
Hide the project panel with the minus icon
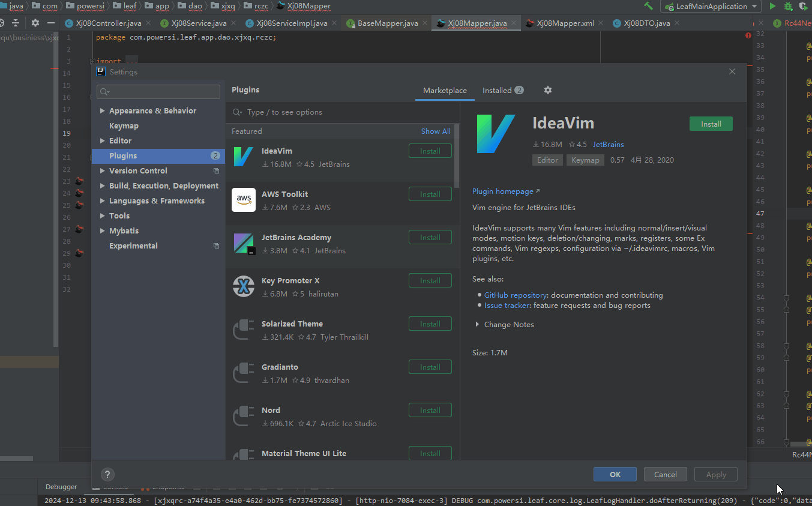click(x=50, y=23)
